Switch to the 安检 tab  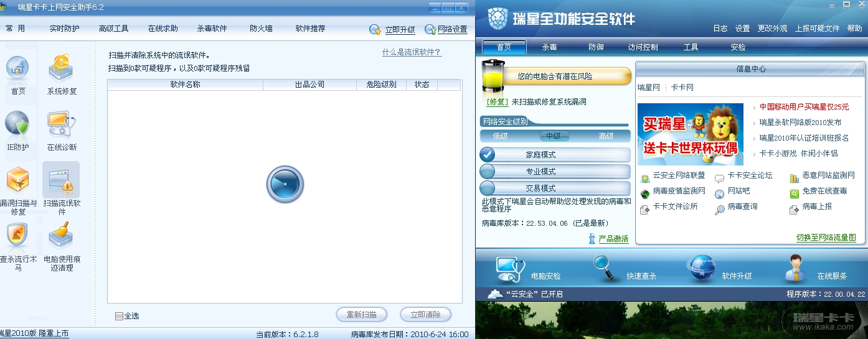click(x=738, y=47)
